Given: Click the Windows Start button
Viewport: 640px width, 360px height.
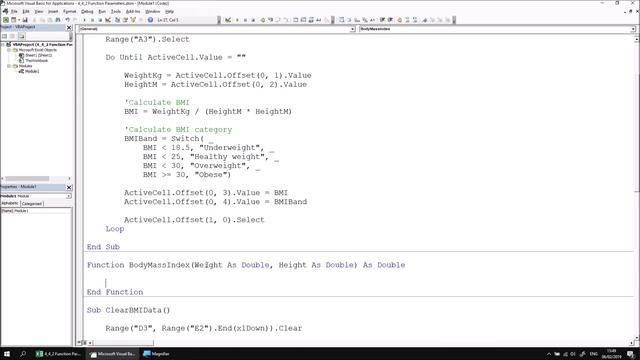Looking at the screenshot, I should [7, 354].
